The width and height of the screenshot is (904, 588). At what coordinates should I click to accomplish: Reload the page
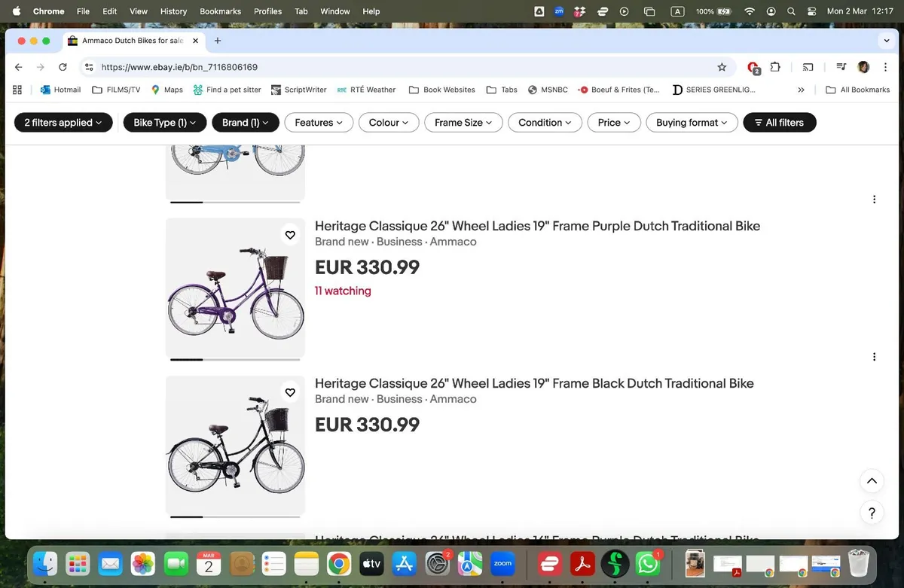[63, 67]
